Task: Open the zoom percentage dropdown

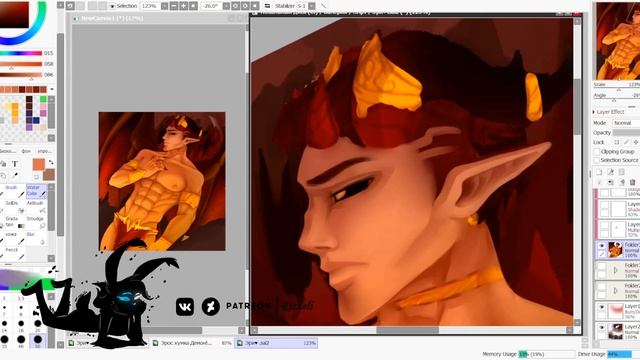Action: tap(164, 6)
